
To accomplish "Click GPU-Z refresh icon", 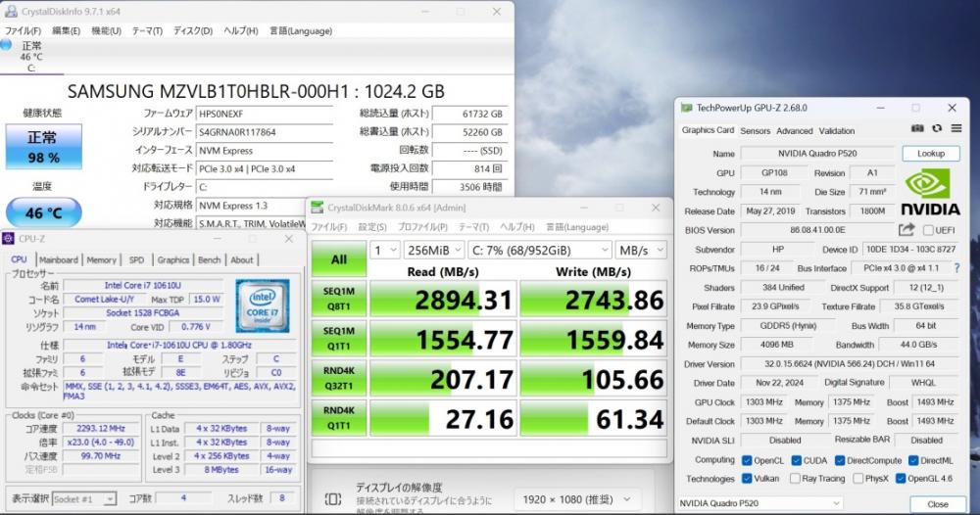I will 936,128.
